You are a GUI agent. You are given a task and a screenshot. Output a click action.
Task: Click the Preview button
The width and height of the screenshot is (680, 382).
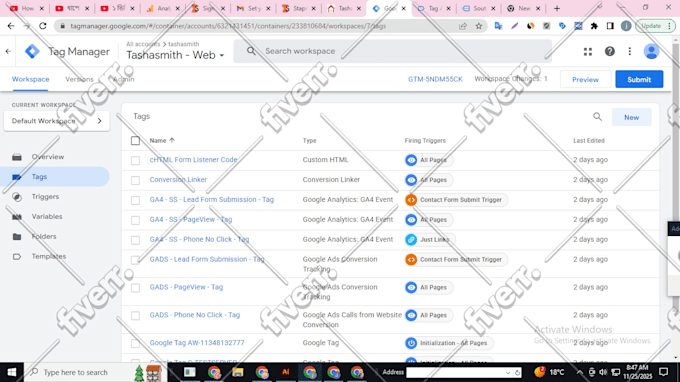585,79
